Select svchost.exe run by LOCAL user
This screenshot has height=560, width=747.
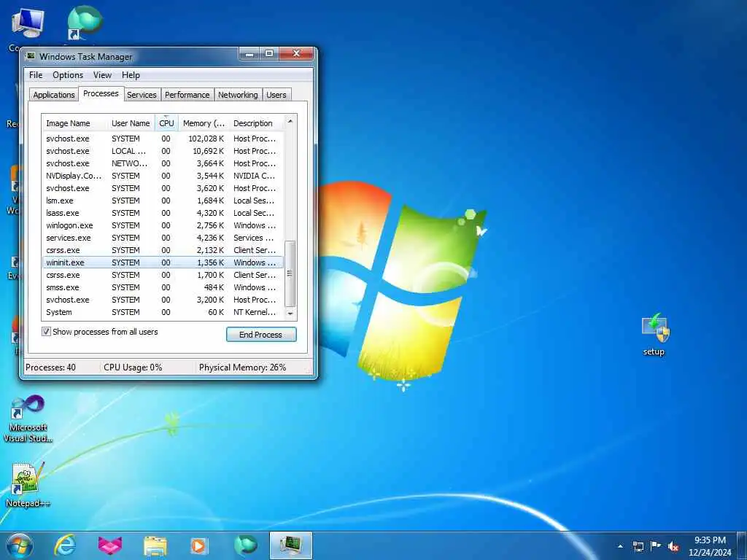click(163, 151)
